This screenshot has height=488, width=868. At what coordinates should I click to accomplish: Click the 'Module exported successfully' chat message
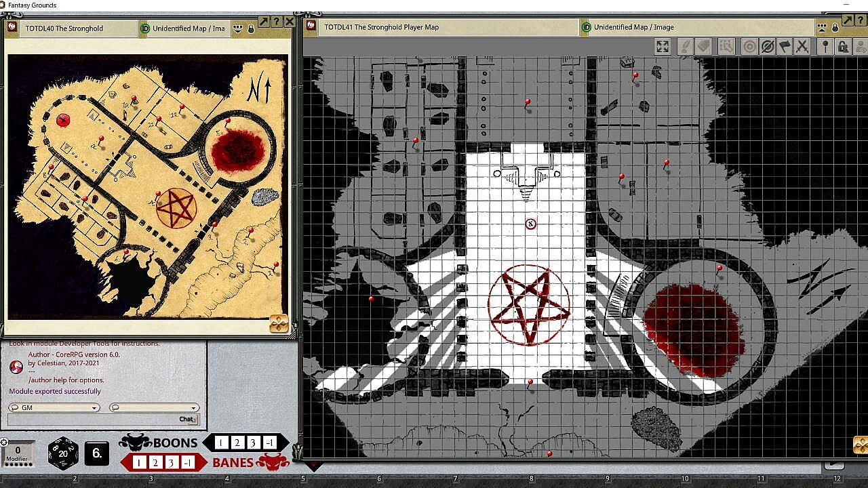[55, 391]
